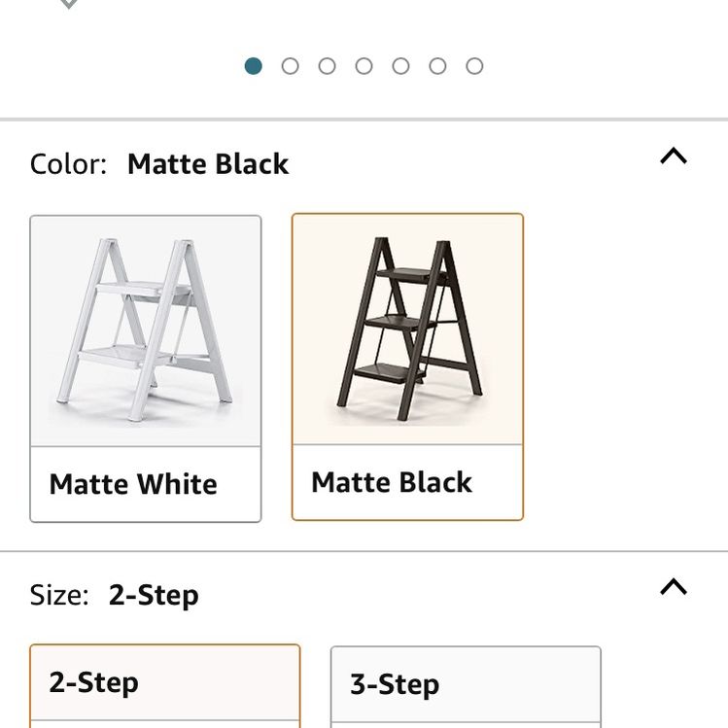Go to third image carousel dot
728x728 pixels.
tap(327, 66)
